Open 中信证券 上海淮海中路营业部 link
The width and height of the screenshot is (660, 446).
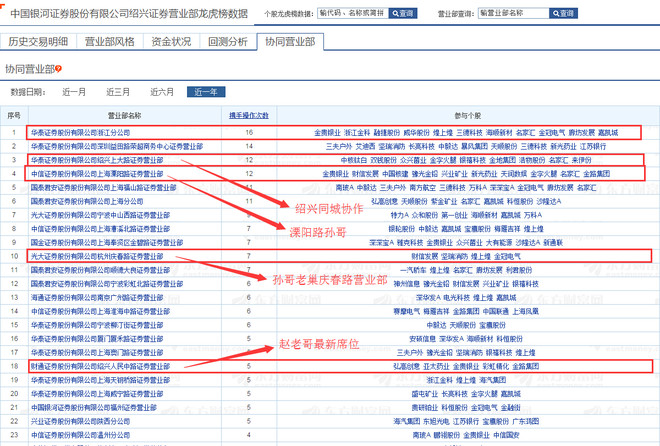click(x=100, y=311)
